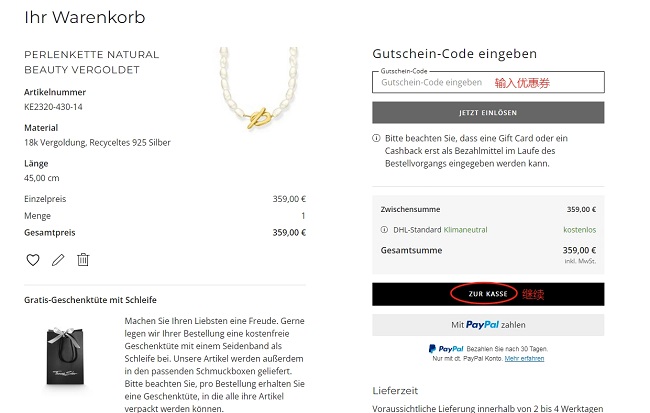Viewport: 650px width, 413px height.
Task: Click the Gesamtsumme total amount
Action: pos(579,250)
